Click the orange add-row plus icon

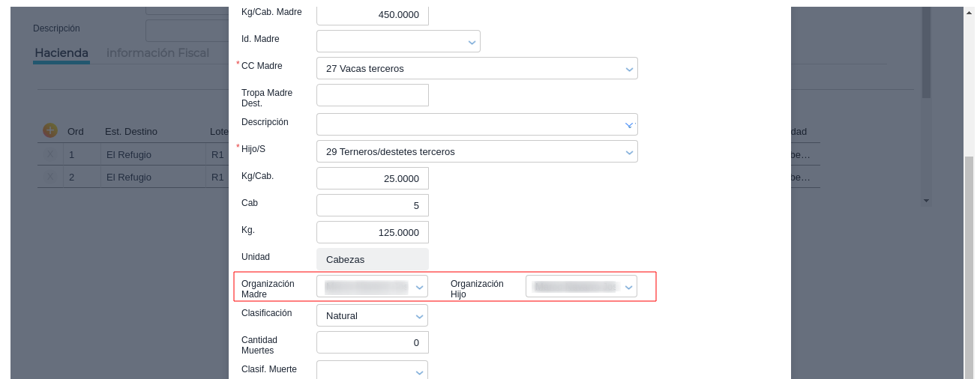pyautogui.click(x=50, y=130)
